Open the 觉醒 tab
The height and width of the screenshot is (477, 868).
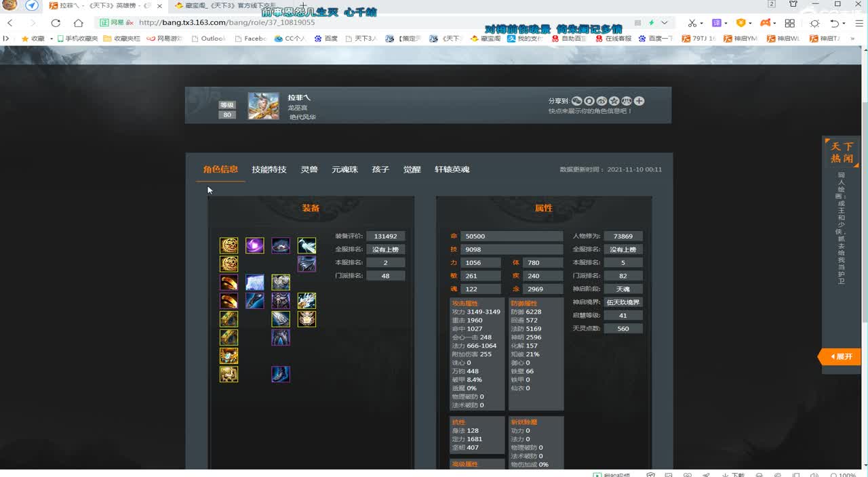(412, 169)
